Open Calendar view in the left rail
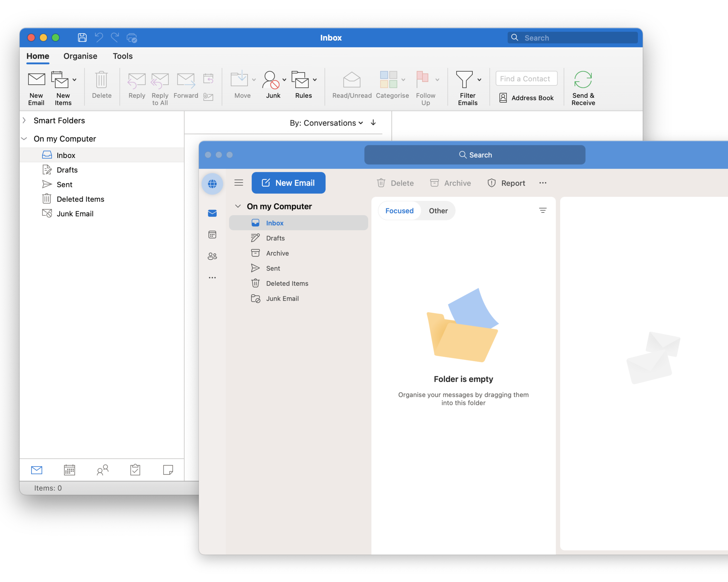The width and height of the screenshot is (728, 582). 212,234
